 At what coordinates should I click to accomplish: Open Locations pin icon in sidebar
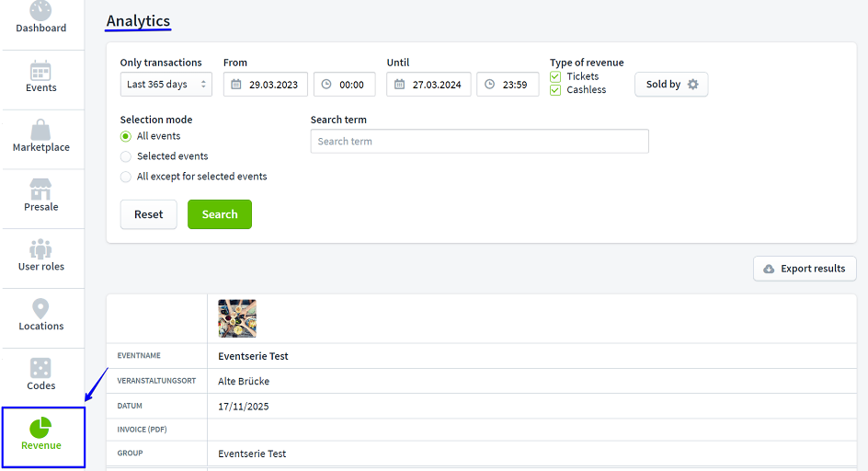[41, 309]
